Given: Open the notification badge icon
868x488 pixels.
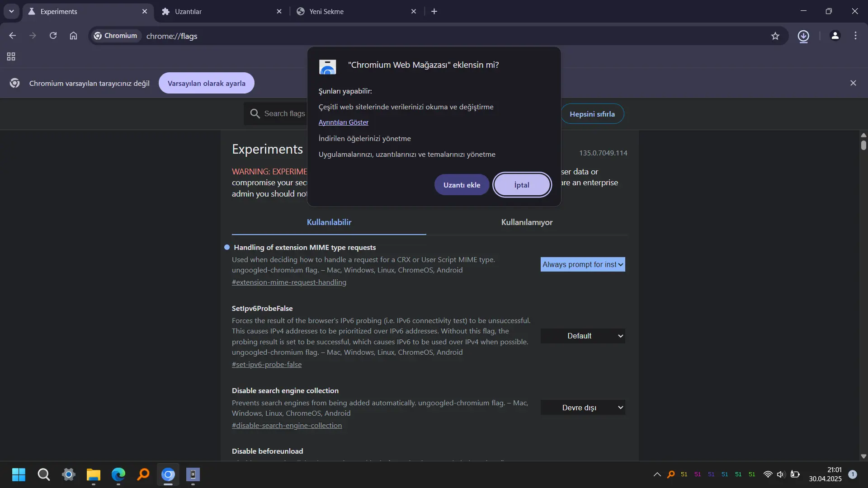Looking at the screenshot, I should [x=853, y=474].
